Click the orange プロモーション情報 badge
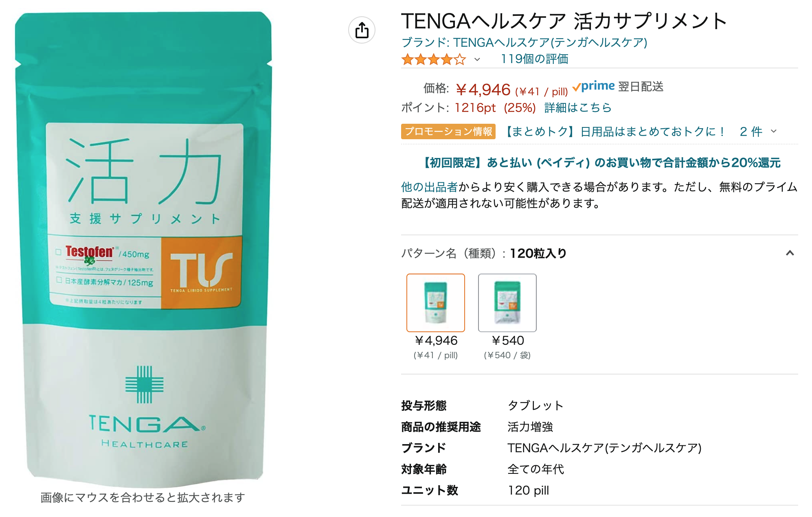The image size is (812, 517). click(448, 131)
